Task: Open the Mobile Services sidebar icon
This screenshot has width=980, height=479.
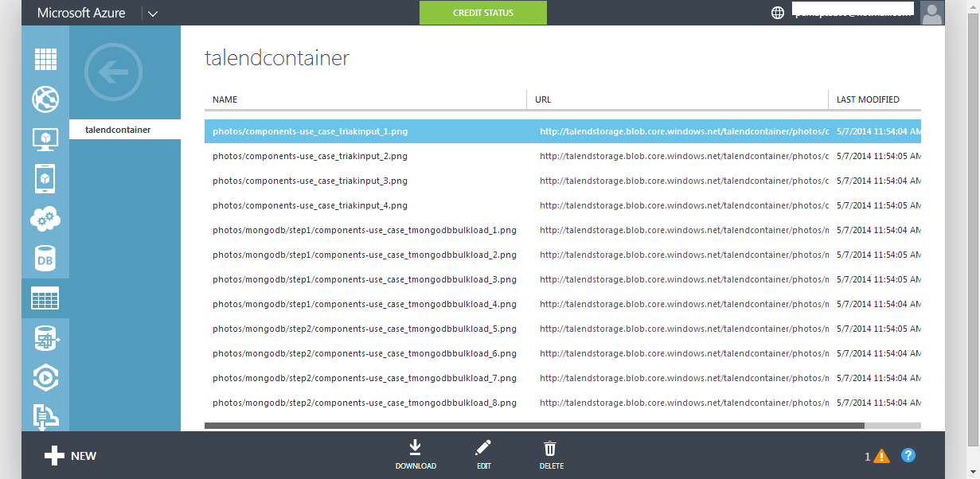Action: coord(45,179)
